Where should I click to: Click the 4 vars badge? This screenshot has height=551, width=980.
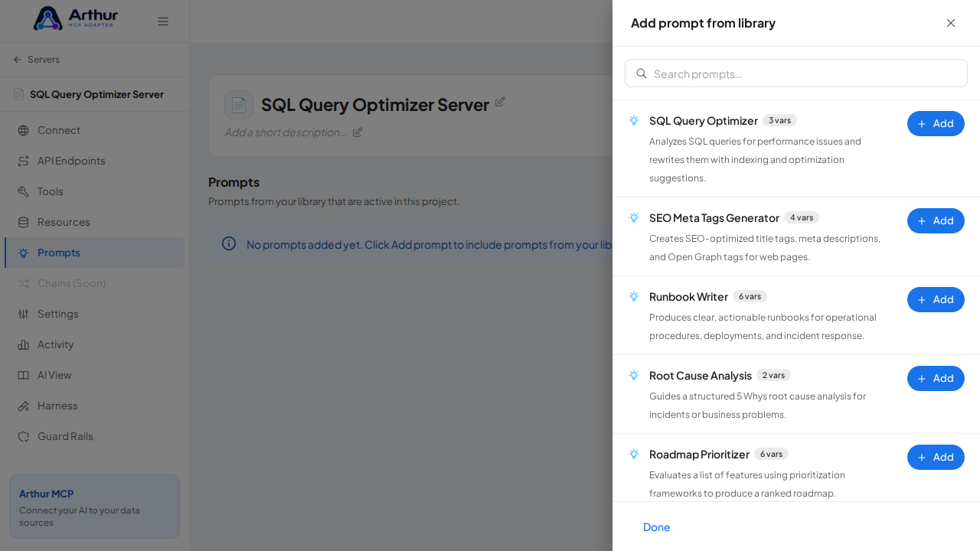point(802,217)
